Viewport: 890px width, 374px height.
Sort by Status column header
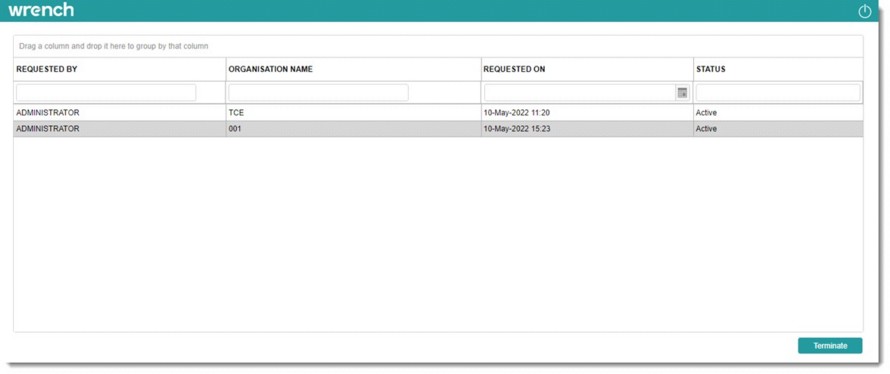(x=711, y=69)
